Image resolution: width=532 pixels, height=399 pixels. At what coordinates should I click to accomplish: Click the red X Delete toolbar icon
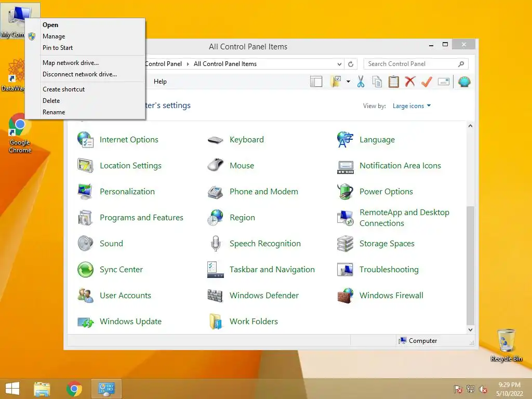click(410, 82)
